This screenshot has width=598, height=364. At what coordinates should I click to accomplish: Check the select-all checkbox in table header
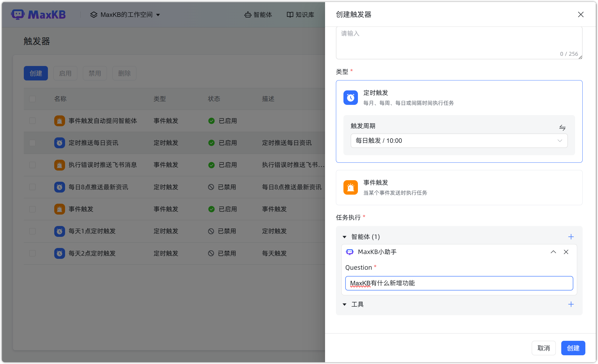(x=32, y=99)
